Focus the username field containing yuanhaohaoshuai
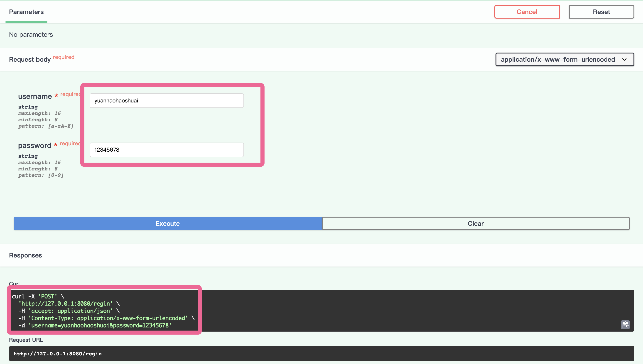 [166, 100]
